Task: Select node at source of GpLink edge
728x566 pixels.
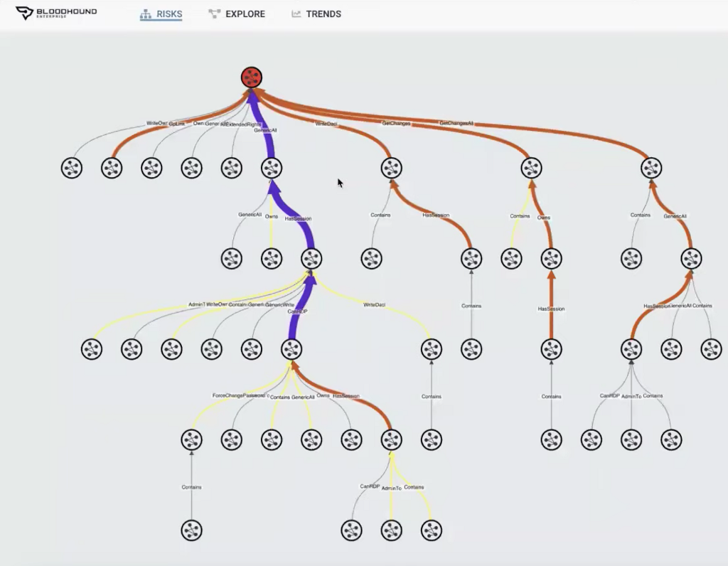Action: [112, 168]
